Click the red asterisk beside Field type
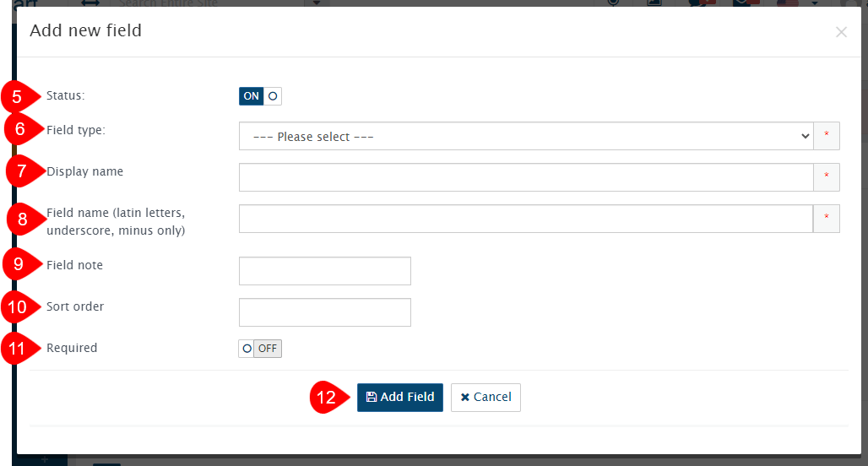This screenshot has width=868, height=466. 827,136
